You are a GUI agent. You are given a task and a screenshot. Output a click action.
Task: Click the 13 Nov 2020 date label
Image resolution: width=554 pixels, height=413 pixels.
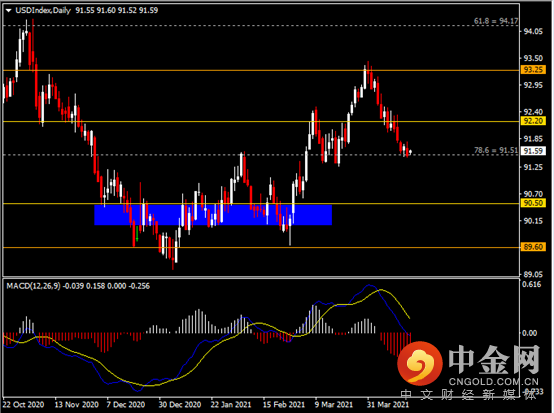tap(77, 405)
